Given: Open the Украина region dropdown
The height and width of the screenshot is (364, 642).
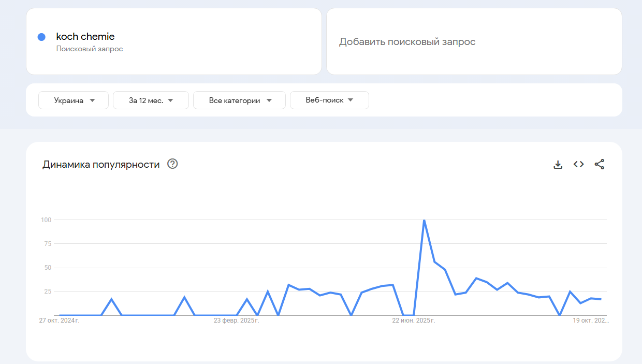Looking at the screenshot, I should click(x=74, y=100).
